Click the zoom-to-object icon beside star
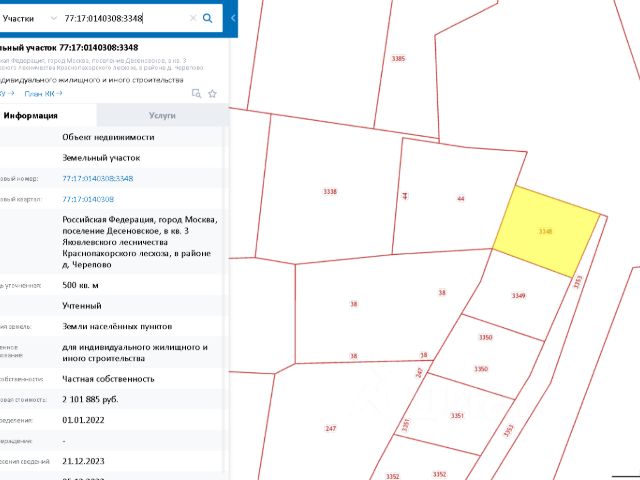This screenshot has width=640, height=480. tap(196, 93)
